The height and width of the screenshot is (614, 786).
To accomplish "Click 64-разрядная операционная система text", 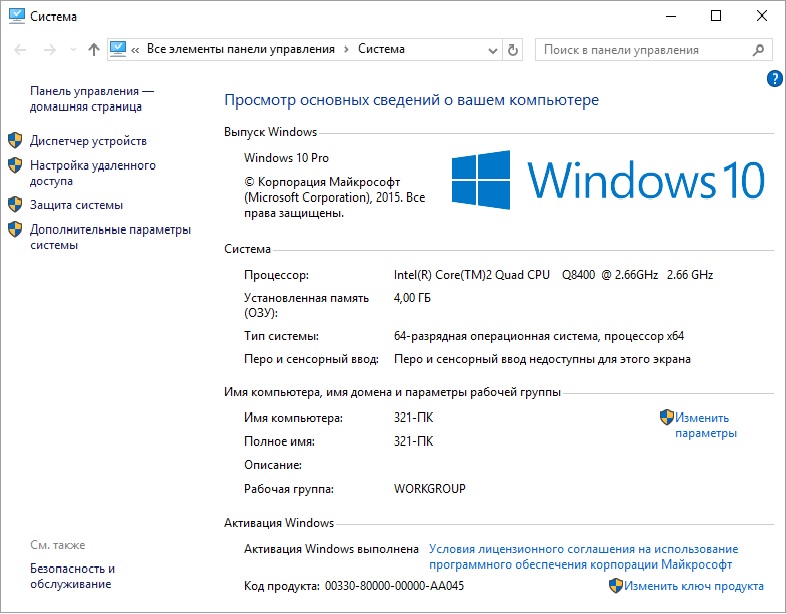I will [539, 336].
